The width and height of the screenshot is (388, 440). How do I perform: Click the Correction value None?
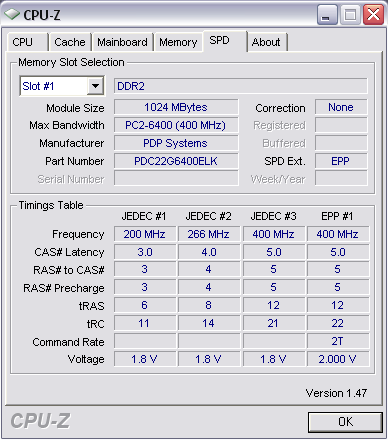coord(341,107)
